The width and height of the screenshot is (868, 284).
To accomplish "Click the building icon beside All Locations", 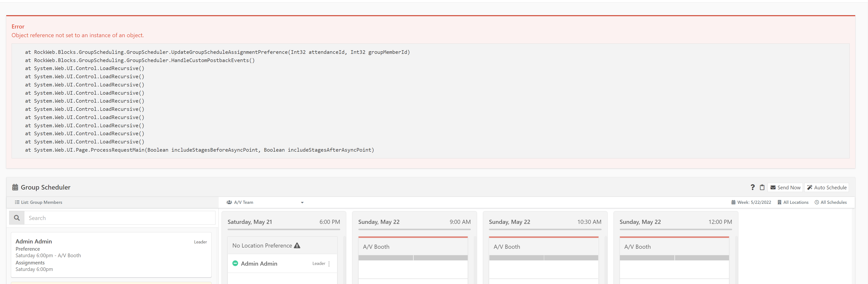I will [x=779, y=202].
